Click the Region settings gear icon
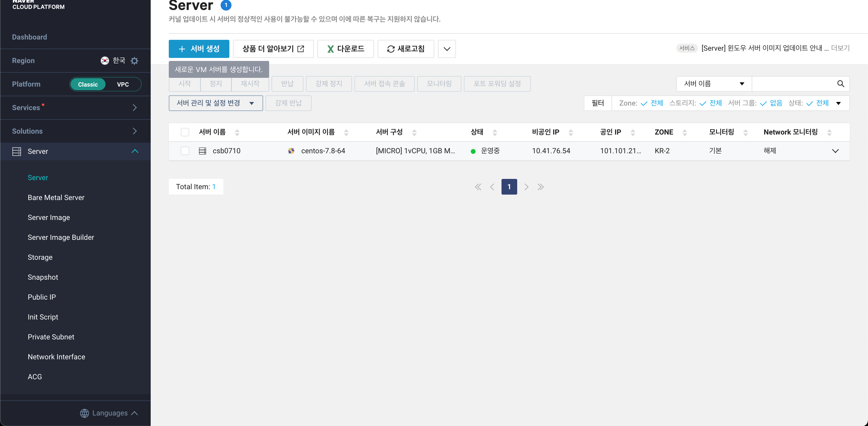 pos(134,61)
